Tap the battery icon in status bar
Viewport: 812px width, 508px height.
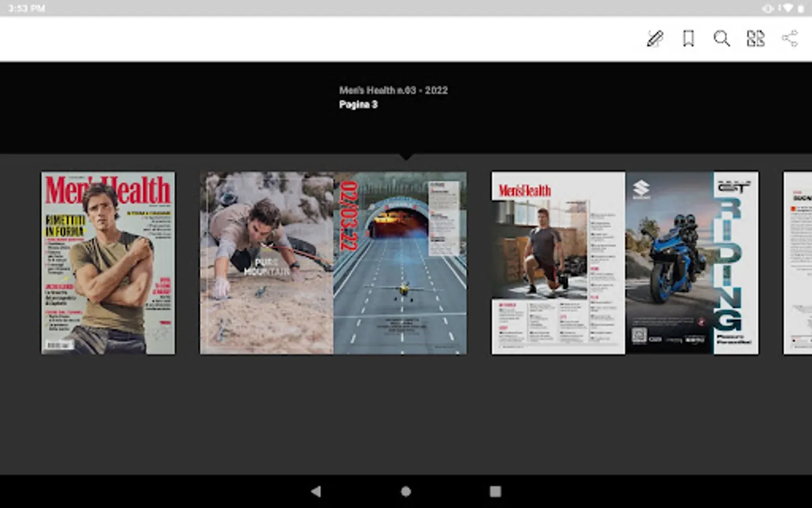[801, 8]
